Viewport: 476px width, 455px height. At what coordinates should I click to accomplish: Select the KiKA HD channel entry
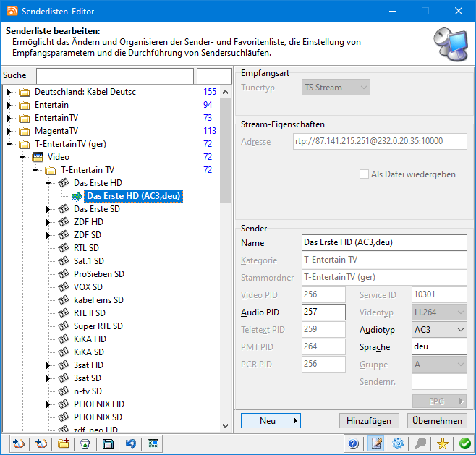point(90,339)
